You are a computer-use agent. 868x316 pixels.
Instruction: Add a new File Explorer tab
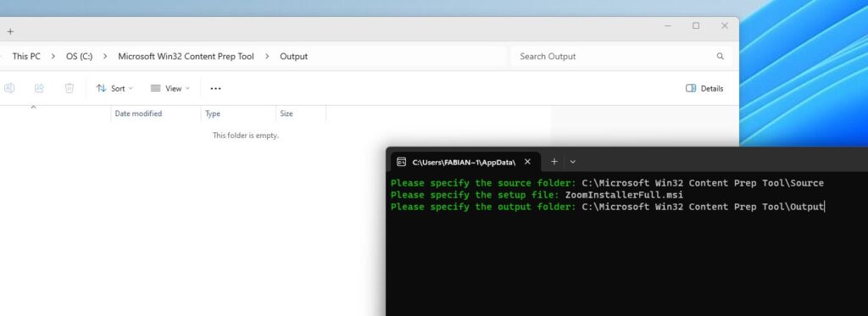(10, 31)
